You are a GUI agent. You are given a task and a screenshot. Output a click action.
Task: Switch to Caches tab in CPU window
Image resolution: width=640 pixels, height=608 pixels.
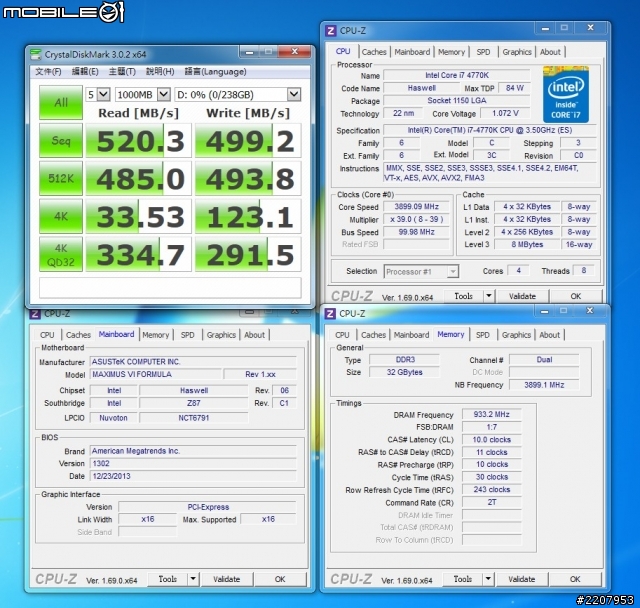374,52
